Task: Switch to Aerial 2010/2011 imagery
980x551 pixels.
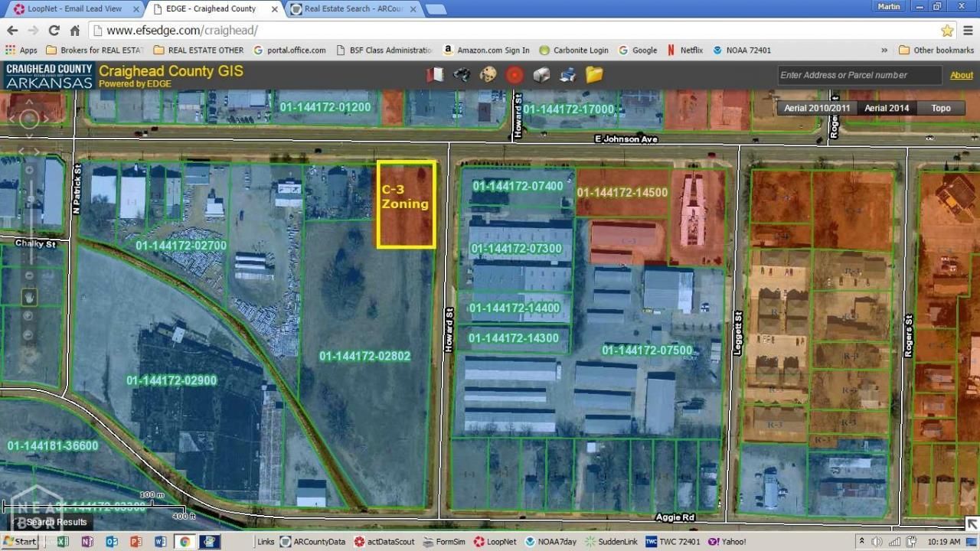Action: (817, 108)
